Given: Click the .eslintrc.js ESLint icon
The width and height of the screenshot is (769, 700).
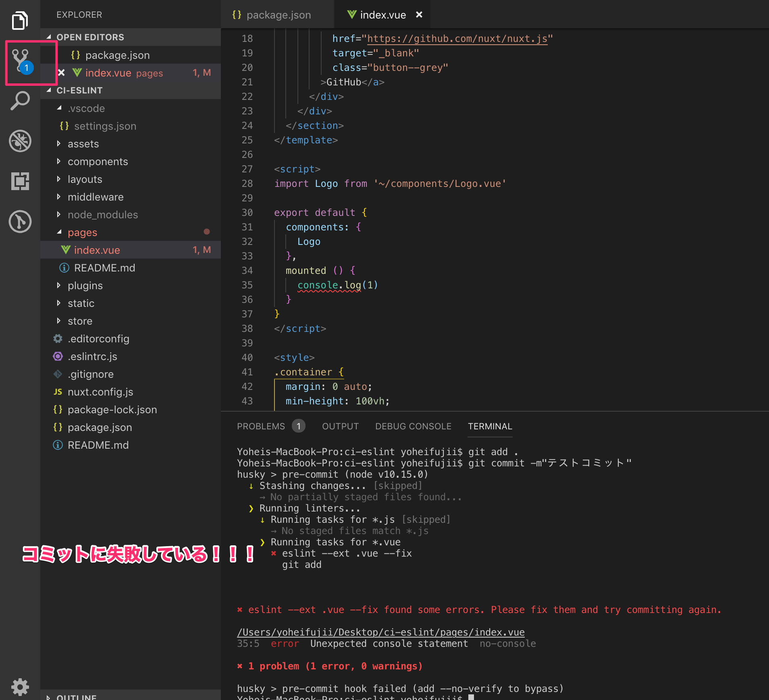Looking at the screenshot, I should pos(58,356).
